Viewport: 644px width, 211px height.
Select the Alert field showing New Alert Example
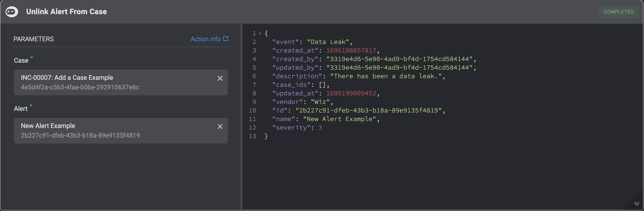click(121, 131)
